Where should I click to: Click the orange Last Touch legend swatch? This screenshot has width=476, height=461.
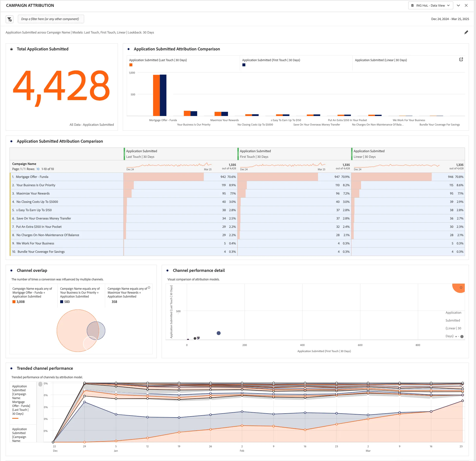tap(131, 65)
